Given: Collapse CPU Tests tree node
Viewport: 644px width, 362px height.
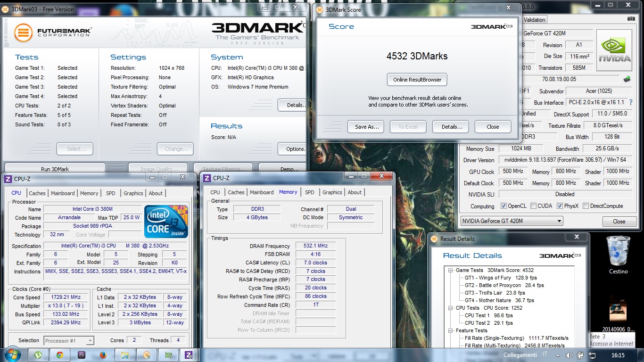Looking at the screenshot, I should coord(450,308).
